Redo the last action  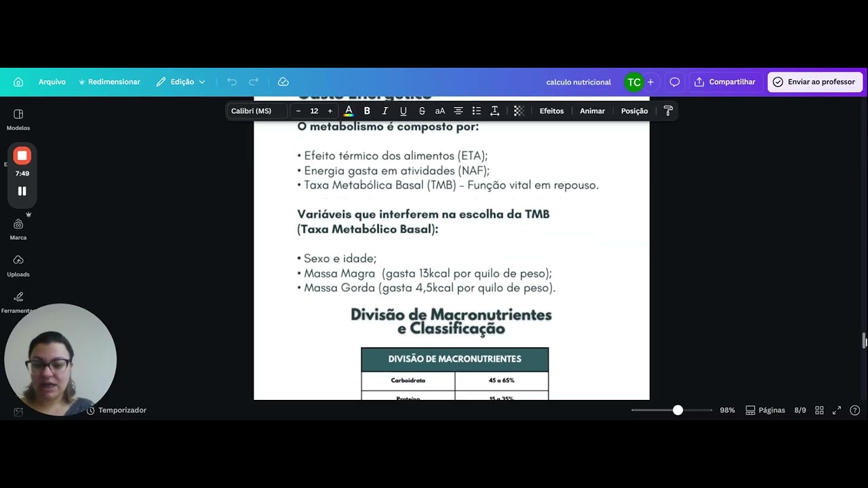[x=254, y=82]
